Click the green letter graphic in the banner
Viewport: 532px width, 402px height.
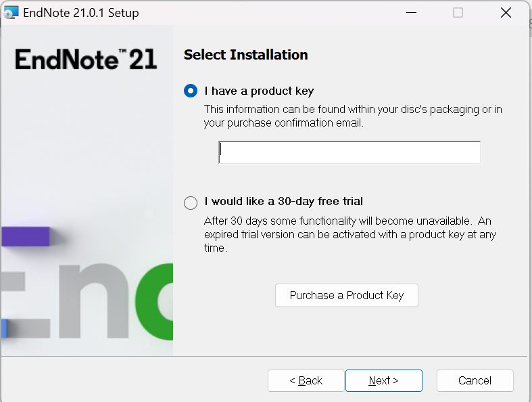[x=154, y=301]
